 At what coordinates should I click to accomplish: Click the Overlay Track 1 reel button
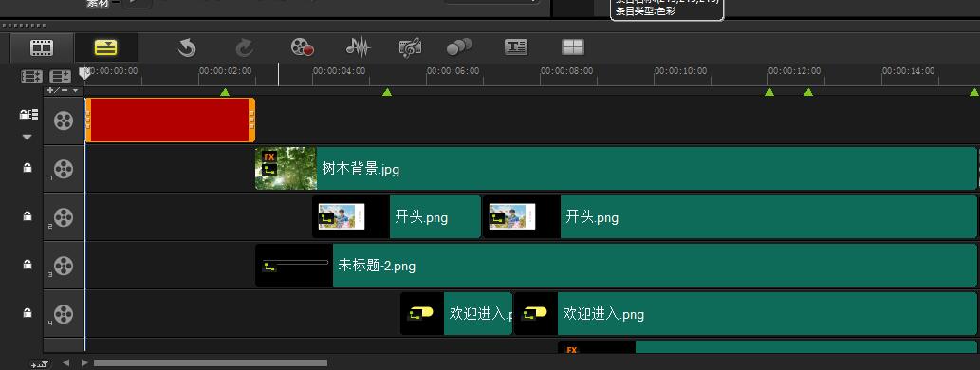(x=64, y=169)
